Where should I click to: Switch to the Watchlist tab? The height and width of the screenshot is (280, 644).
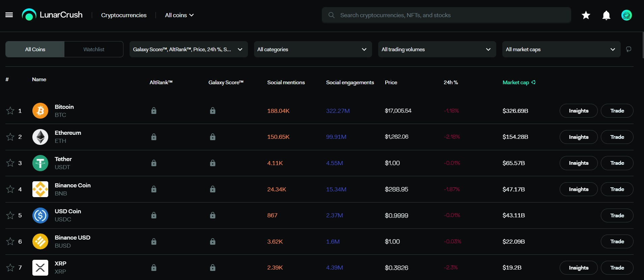tap(94, 49)
